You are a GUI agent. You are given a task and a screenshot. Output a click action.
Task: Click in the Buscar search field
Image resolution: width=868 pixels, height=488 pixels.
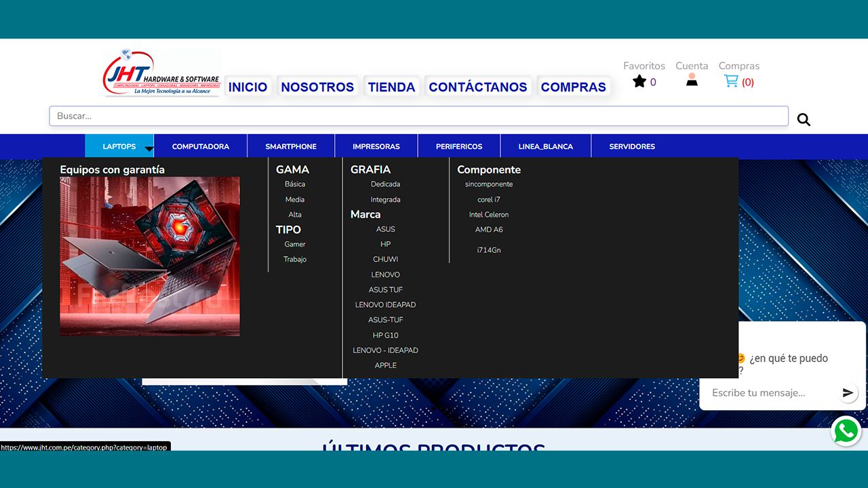click(418, 116)
